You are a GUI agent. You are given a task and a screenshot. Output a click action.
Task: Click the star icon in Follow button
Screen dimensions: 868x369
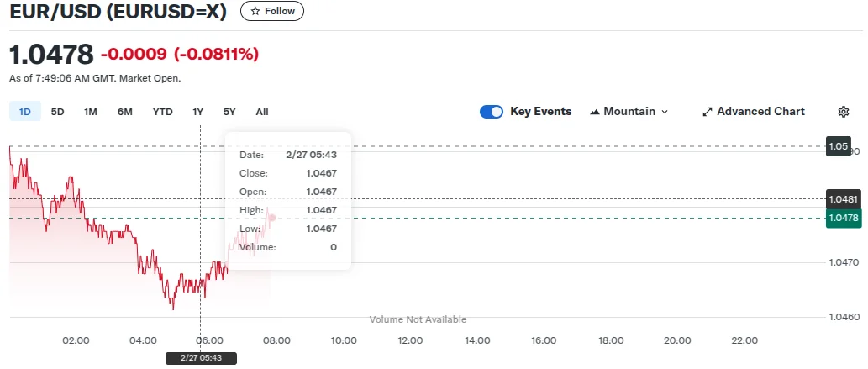[255, 12]
